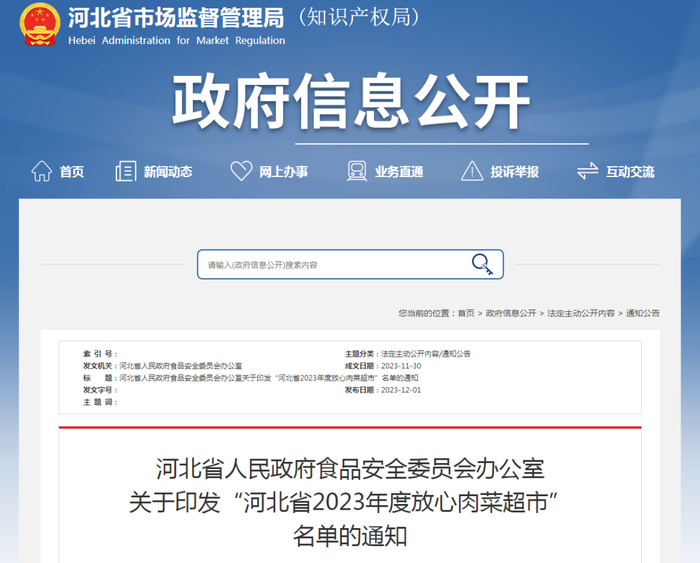This screenshot has height=563, width=700.
Task: Click the 政府信息公开 banner heading
Action: tap(350, 101)
